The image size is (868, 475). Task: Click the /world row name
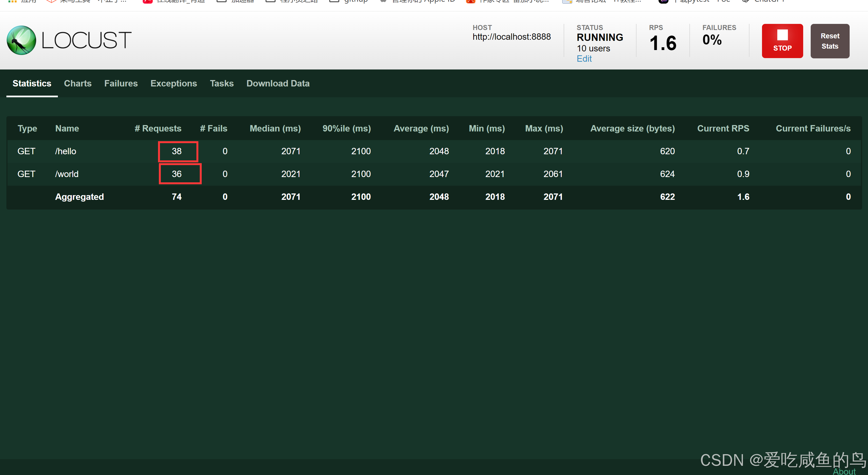click(67, 174)
